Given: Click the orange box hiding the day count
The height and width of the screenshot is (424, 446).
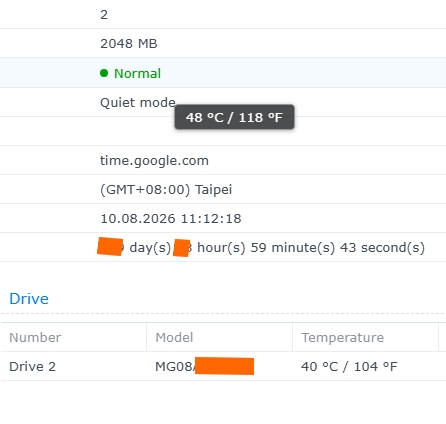Looking at the screenshot, I should click(110, 247).
